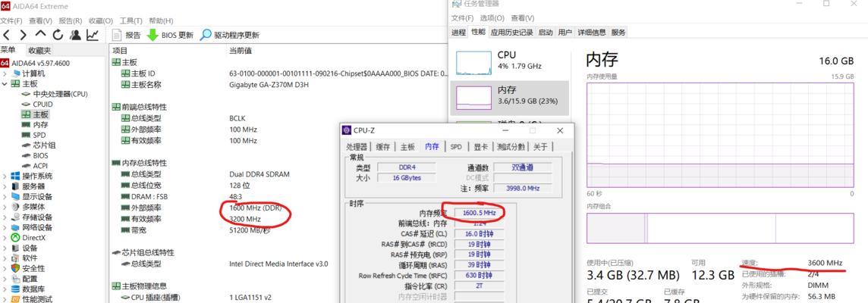Expand the 操作系统 tree node
The width and height of the screenshot is (868, 303).
point(5,176)
